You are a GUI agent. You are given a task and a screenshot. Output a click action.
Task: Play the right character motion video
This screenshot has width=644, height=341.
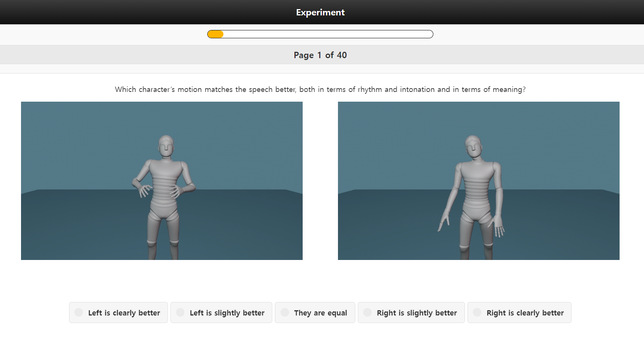(479, 181)
